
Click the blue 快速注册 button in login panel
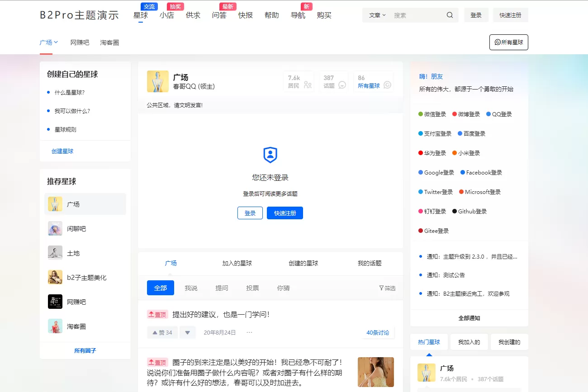(x=285, y=213)
